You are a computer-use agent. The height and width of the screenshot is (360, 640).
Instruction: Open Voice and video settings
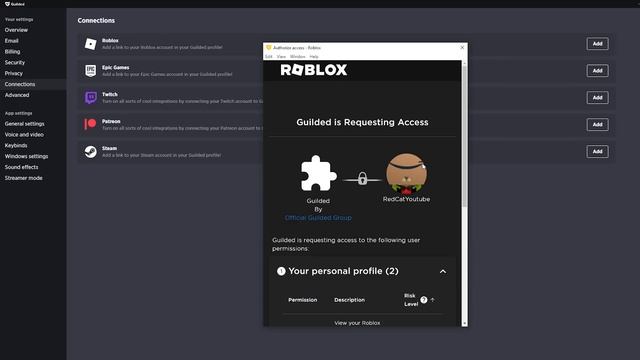coord(24,135)
